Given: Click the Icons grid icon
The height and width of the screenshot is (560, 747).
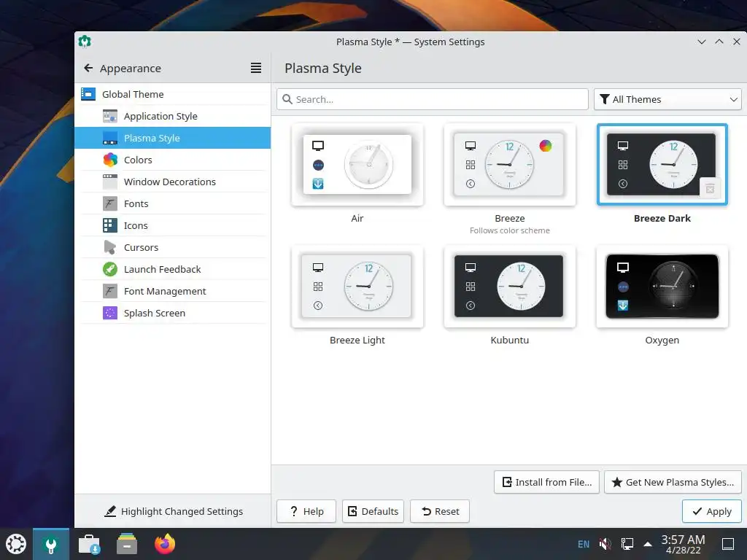Looking at the screenshot, I should (x=110, y=226).
